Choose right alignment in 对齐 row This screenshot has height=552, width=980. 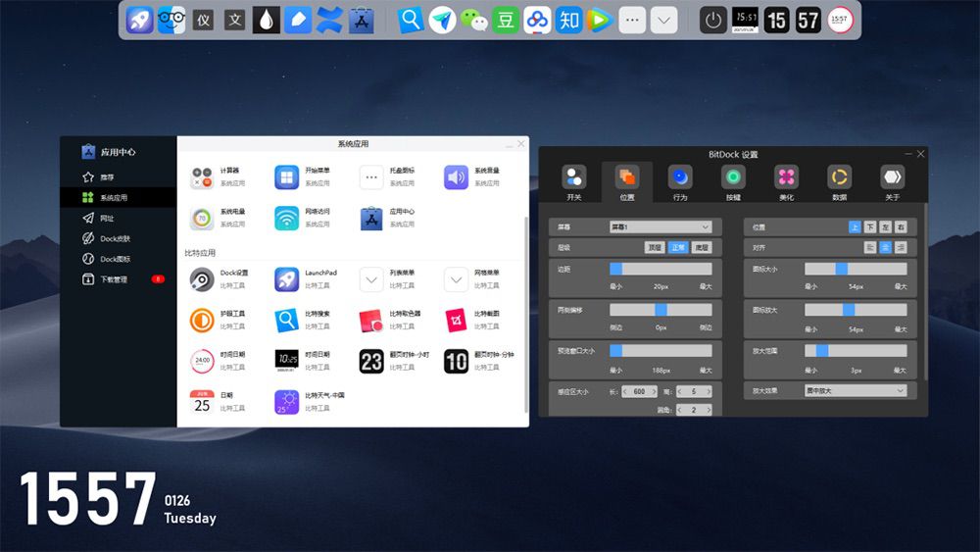click(x=901, y=247)
